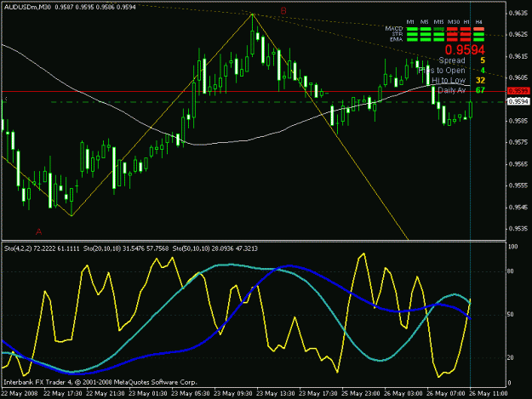The width and height of the screenshot is (532, 399).
Task: Click the M1 timeframe column header
Action: click(410, 22)
